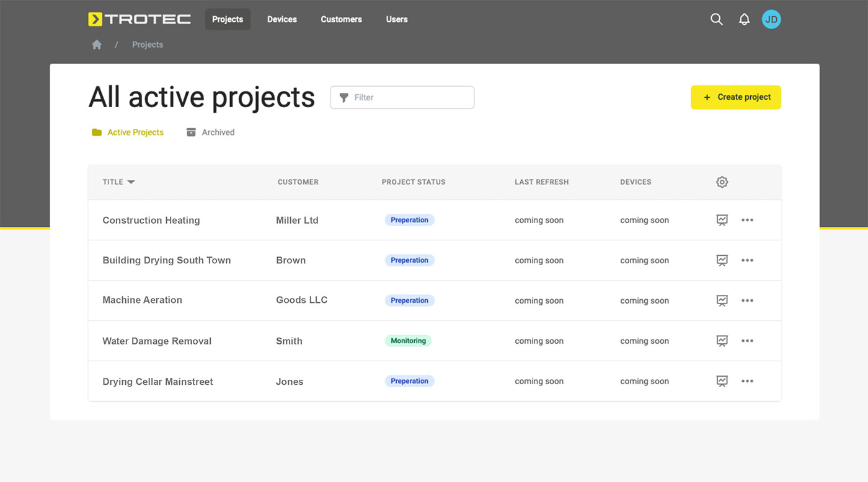Viewport: 868px width, 482px height.
Task: Click the Customer column header
Action: pos(298,182)
